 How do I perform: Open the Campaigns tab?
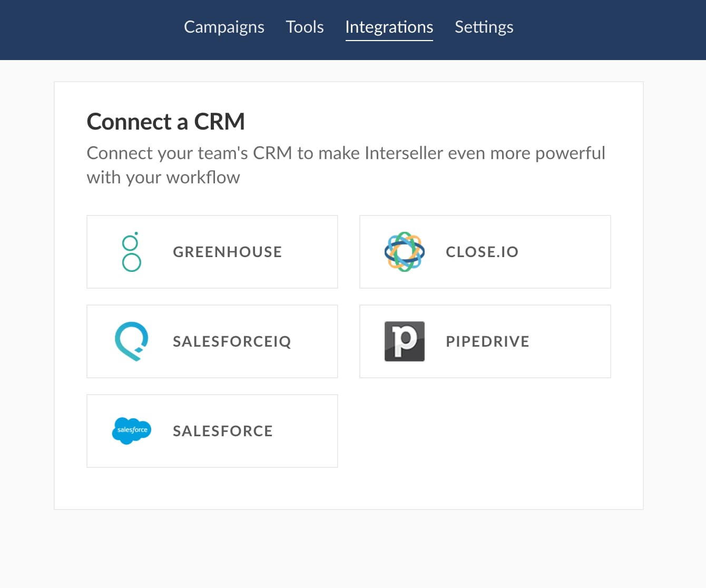[x=224, y=27]
